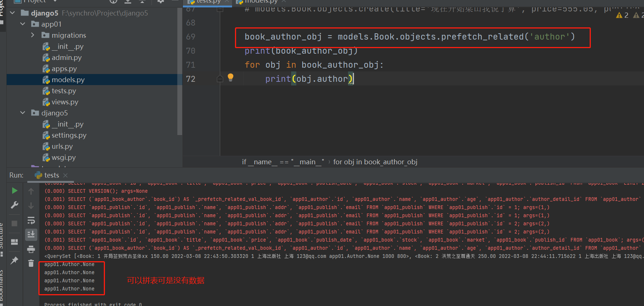The image size is (644, 306).
Task: Collapse the django5 project root node
Action: [x=12, y=13]
